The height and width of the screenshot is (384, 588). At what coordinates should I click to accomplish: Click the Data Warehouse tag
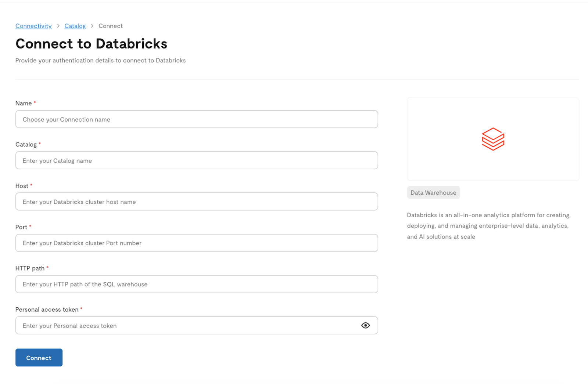(433, 192)
